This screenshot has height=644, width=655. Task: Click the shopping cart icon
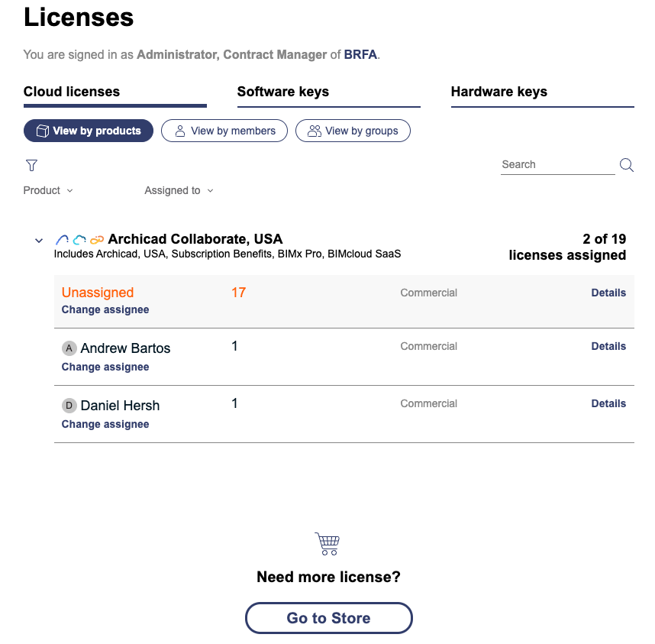[x=327, y=543]
